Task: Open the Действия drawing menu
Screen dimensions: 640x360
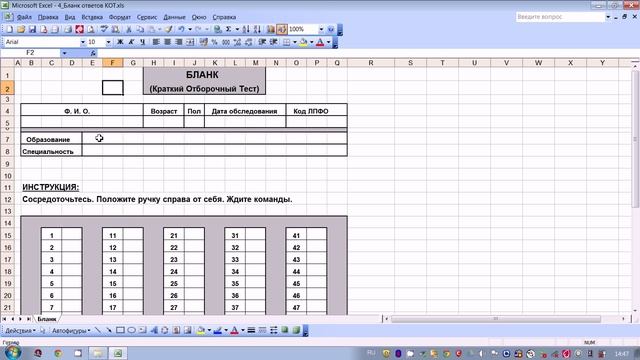Action: click(20, 331)
